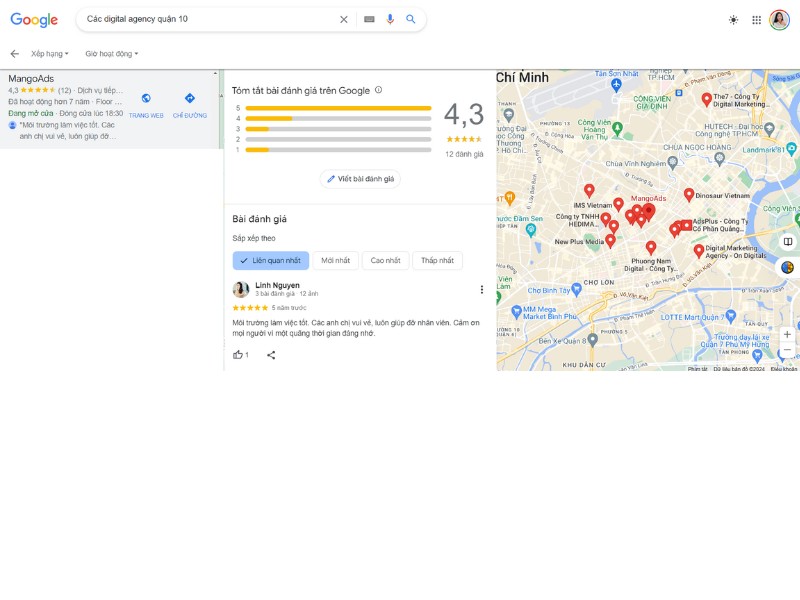
Task: Open the on-screen keyboard icon
Action: click(369, 19)
